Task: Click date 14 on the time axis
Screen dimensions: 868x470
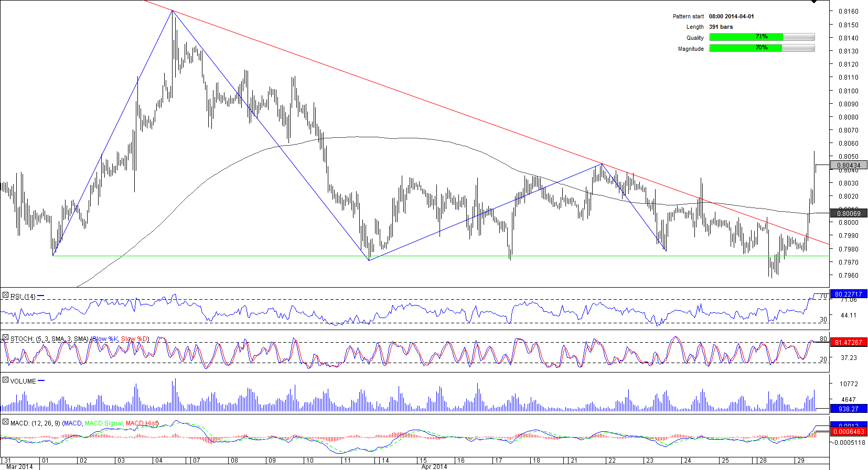Action: pos(385,461)
